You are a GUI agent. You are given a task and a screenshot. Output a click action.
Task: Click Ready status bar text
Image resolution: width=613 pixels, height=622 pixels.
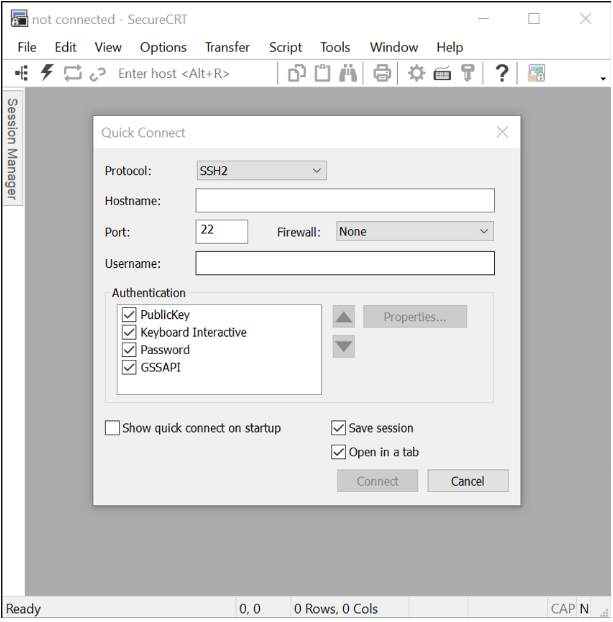23,609
